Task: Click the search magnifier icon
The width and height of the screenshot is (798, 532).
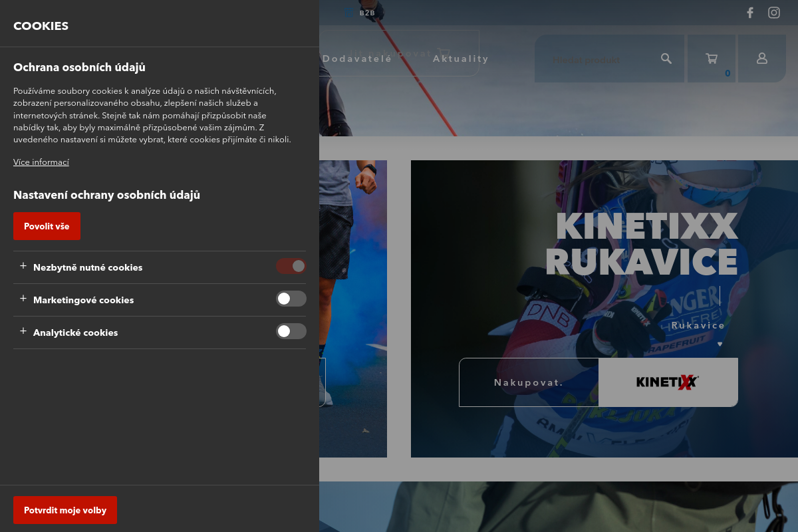Action: click(666, 59)
